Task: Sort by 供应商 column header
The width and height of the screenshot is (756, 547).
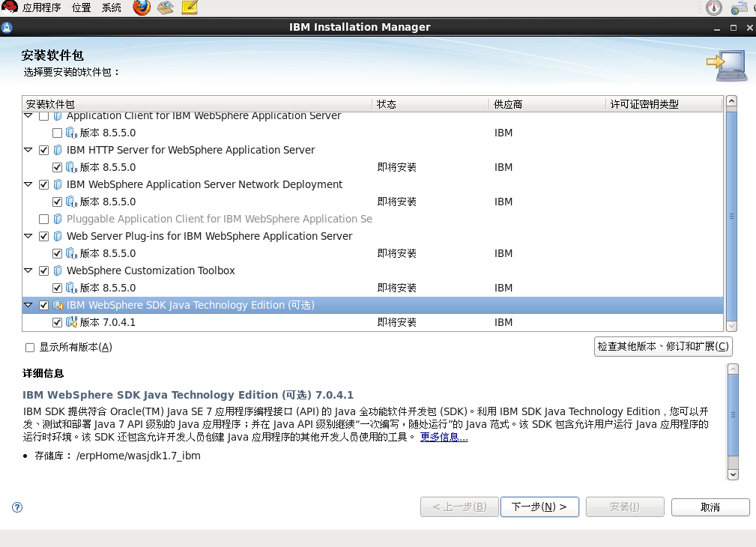Action: (547, 104)
